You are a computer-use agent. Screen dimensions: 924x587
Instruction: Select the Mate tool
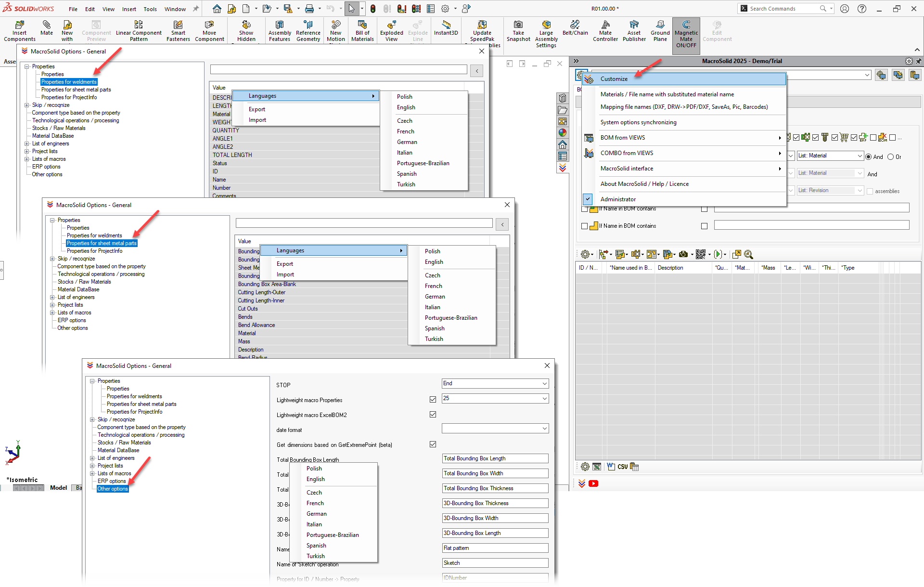pyautogui.click(x=47, y=28)
